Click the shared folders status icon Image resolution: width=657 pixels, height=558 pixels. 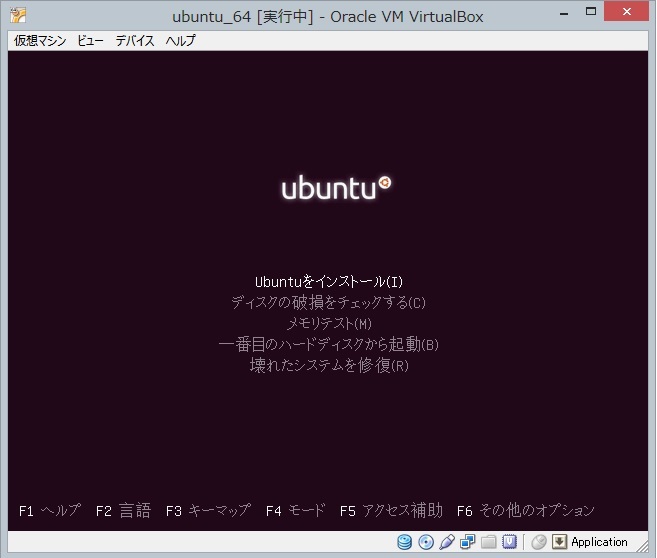(x=488, y=542)
